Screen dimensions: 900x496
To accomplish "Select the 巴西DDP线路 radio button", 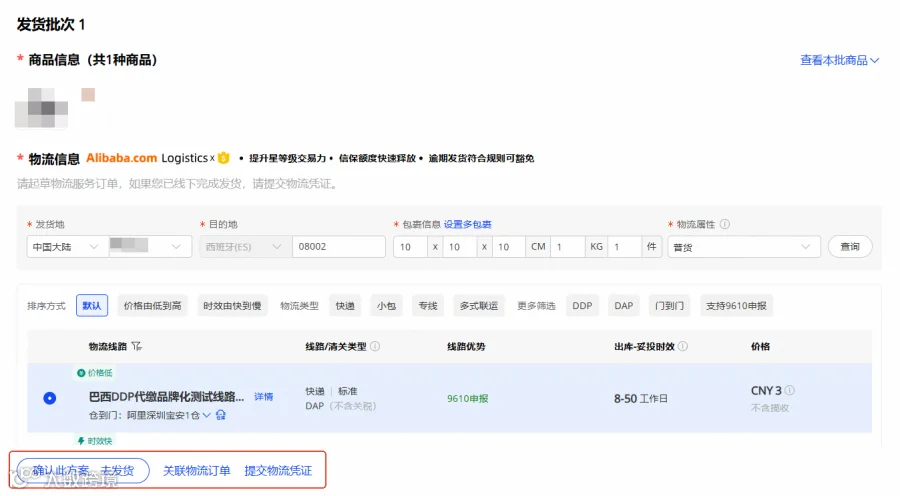I will (50, 398).
